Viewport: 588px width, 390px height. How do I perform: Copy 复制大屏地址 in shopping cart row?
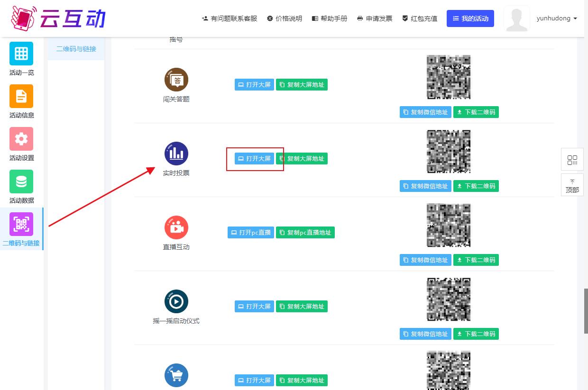[x=302, y=381]
